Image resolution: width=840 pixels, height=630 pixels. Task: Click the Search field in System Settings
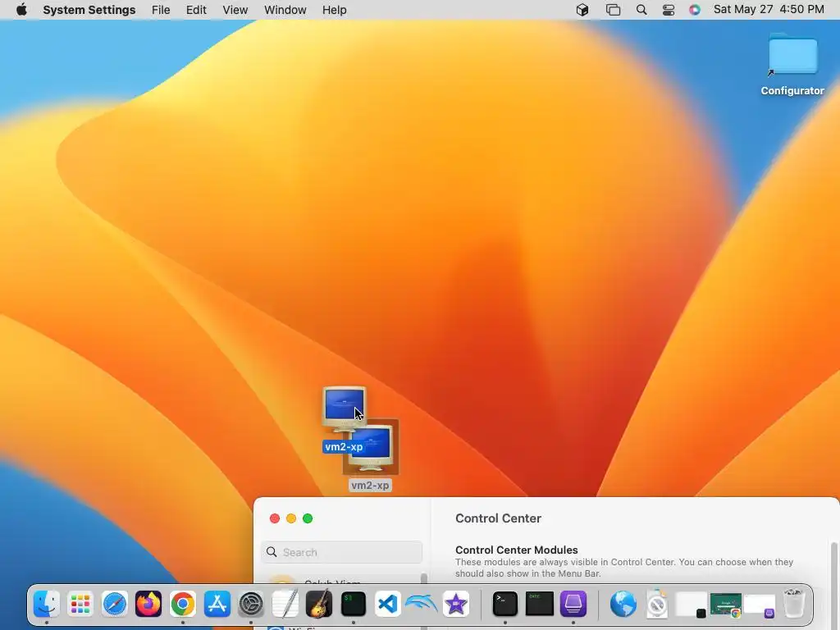[342, 552]
